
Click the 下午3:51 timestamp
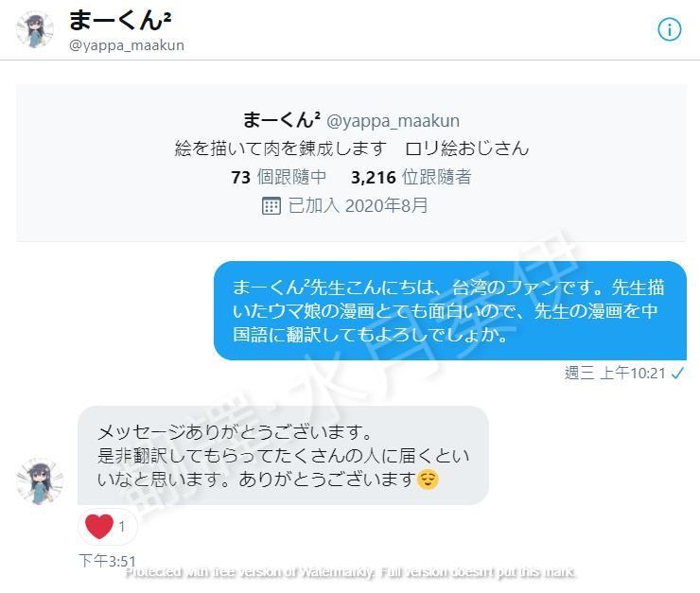107,561
